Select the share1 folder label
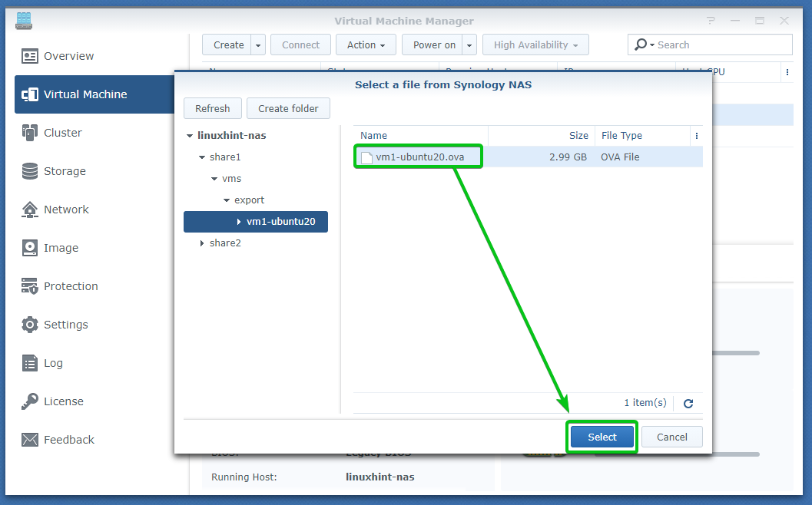This screenshot has width=812, height=505. (225, 157)
